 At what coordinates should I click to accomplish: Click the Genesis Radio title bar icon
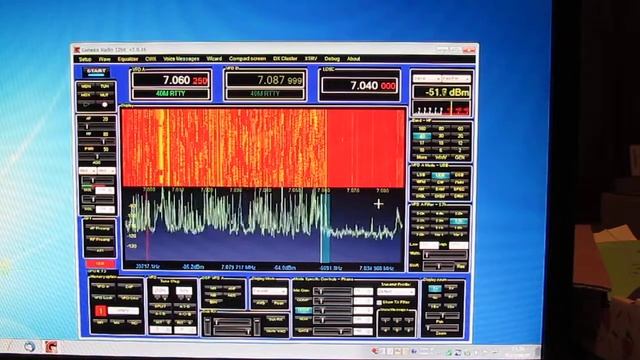[x=77, y=50]
